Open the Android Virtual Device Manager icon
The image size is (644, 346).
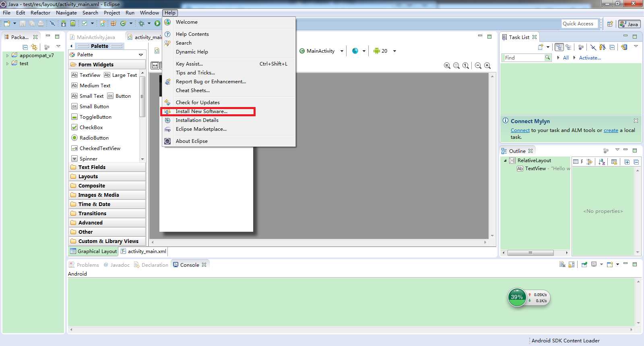coord(72,23)
